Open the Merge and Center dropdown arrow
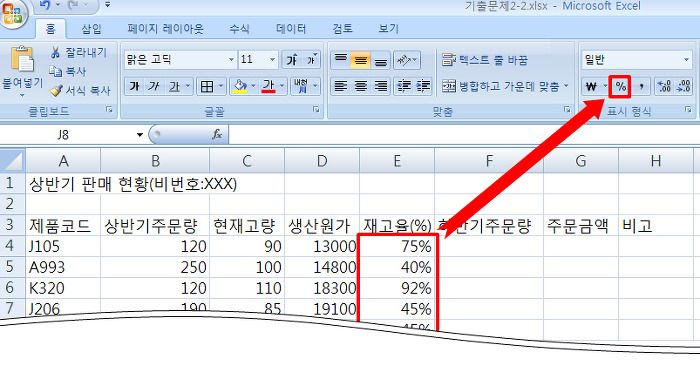 click(x=567, y=86)
